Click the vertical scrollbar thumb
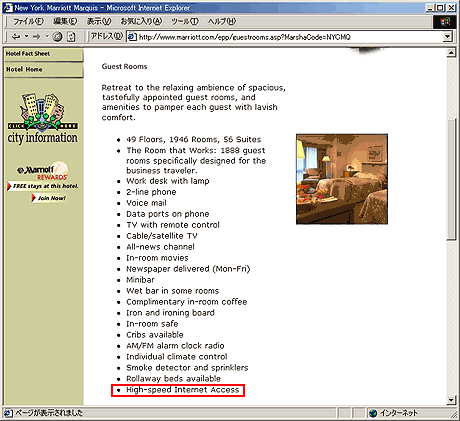This screenshot has width=460, height=421. point(451,179)
